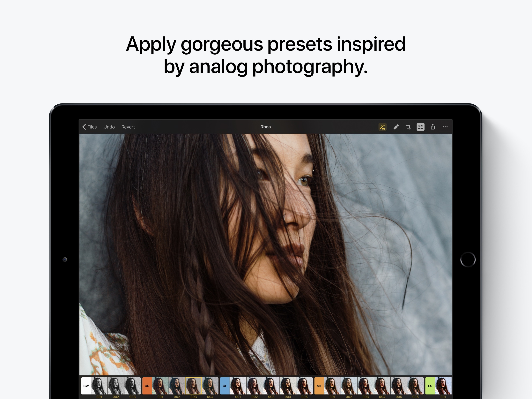
Task: Apply CF 003 preset thumbnail
Action: coord(271,386)
